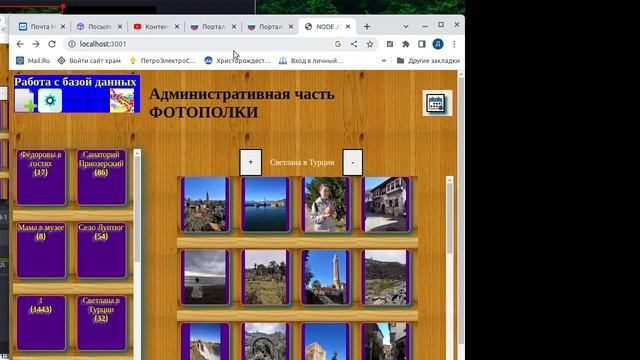Select the woman by tree photo thumbnail
The height and width of the screenshot is (360, 640).
point(326,204)
